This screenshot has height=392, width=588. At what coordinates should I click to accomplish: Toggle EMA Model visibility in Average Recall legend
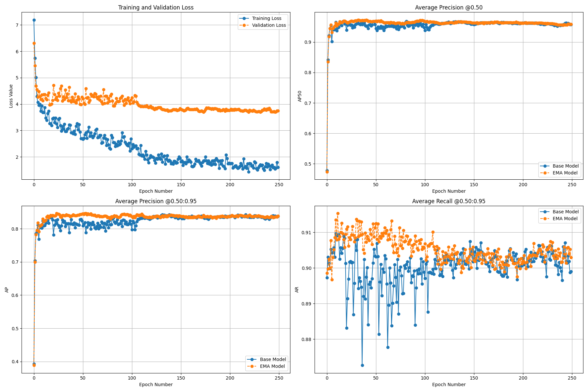tap(562, 219)
